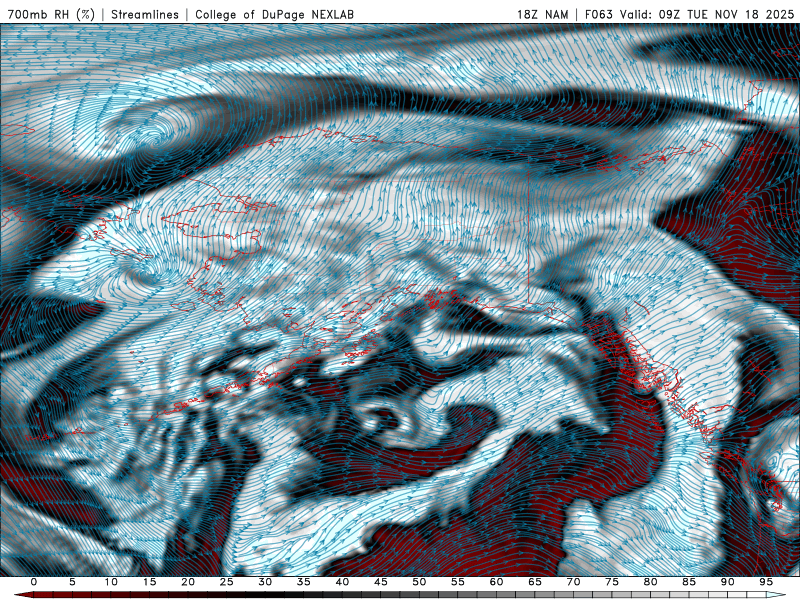Click the '25' colorbar label

(x=227, y=582)
